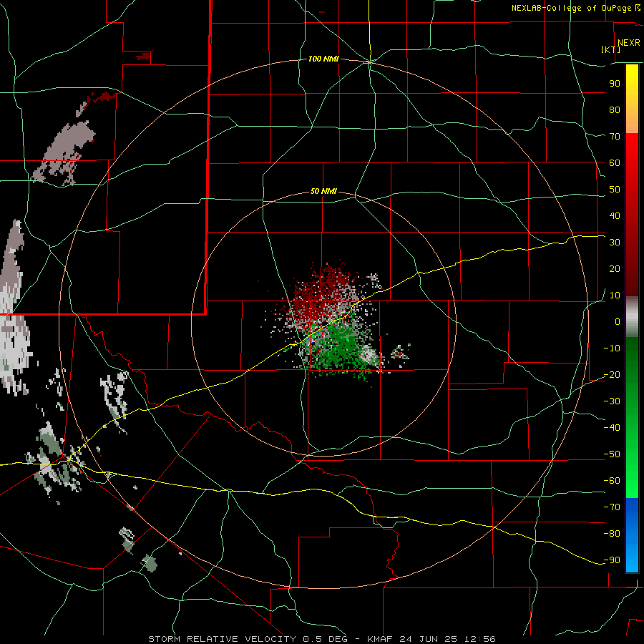This screenshot has height=644, width=644.
Task: Click the Storm Relative Velocity KMAF caption
Action: click(321, 639)
